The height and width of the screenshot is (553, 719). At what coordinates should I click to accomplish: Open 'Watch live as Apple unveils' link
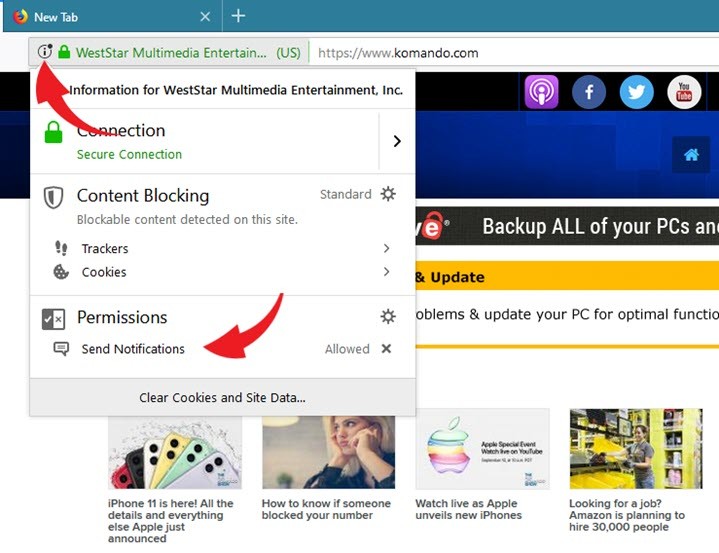point(469,509)
